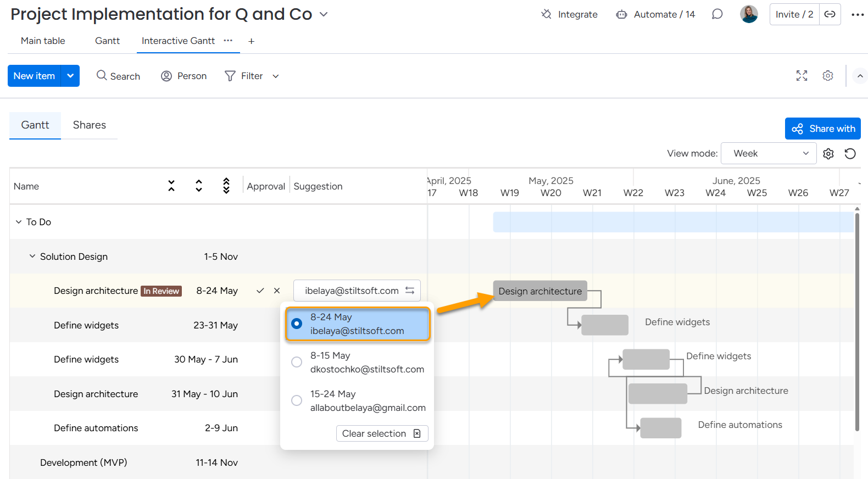Click the Share with button

(822, 129)
